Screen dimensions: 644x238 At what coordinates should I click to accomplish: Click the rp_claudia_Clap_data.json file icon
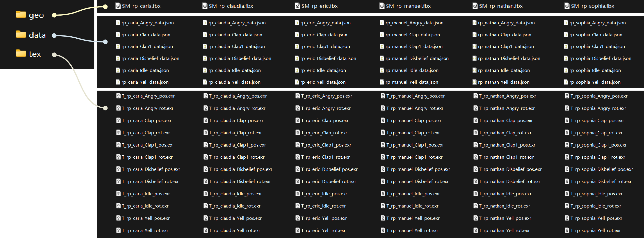pyautogui.click(x=205, y=34)
